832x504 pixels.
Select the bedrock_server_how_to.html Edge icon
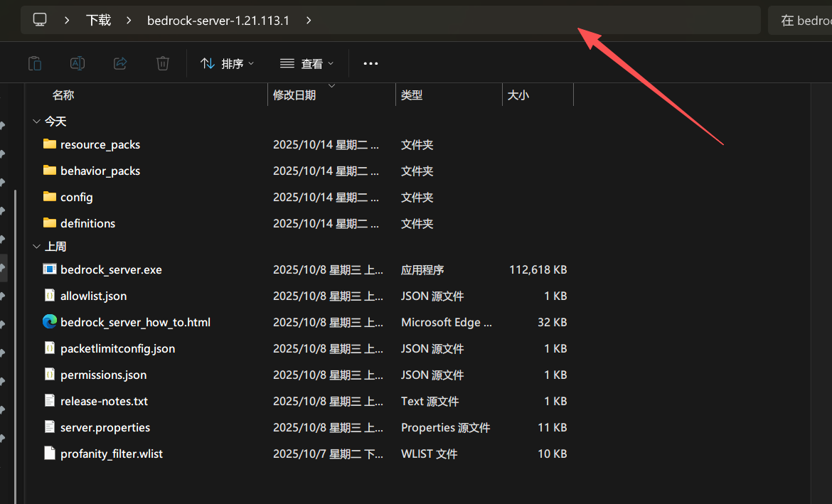pos(49,322)
